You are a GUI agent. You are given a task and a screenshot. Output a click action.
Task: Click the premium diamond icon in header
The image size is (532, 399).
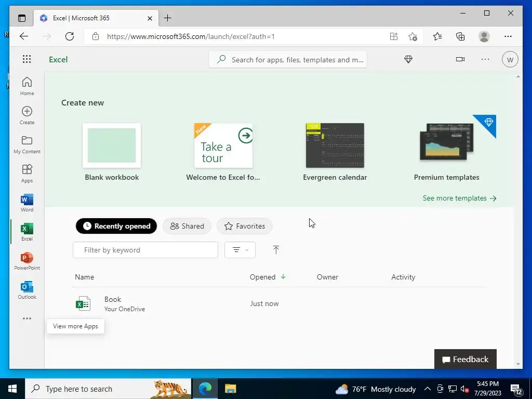pos(408,59)
